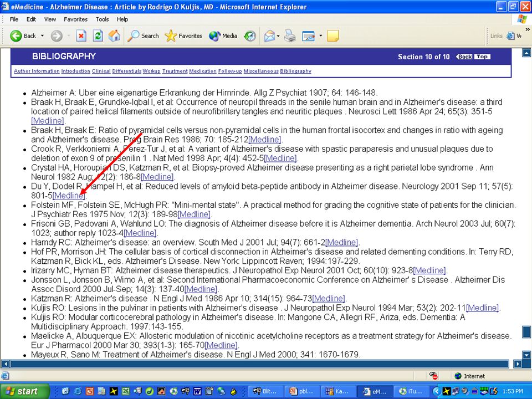Go to the Differentials section link
532x399 pixels.
click(x=126, y=71)
